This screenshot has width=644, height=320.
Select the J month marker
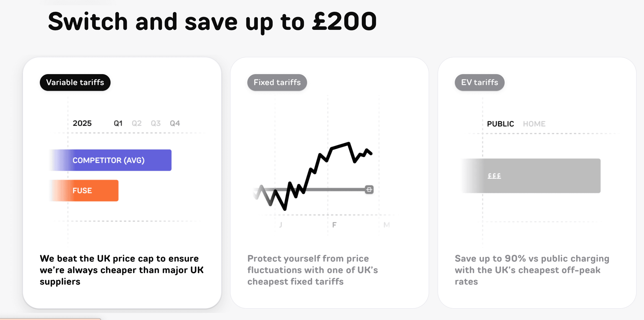coord(281,225)
